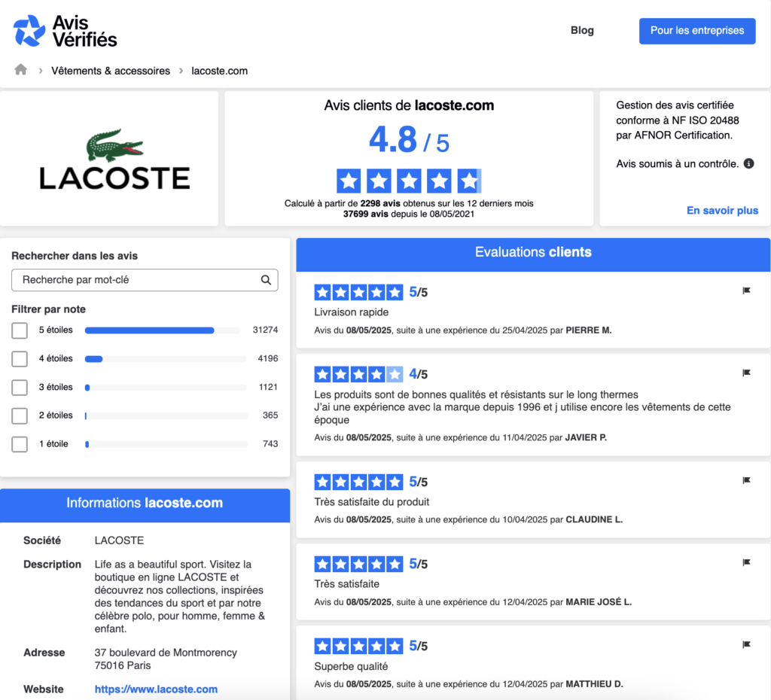Flag the review by MATTHIEU D.
The height and width of the screenshot is (700, 771).
pos(746,644)
